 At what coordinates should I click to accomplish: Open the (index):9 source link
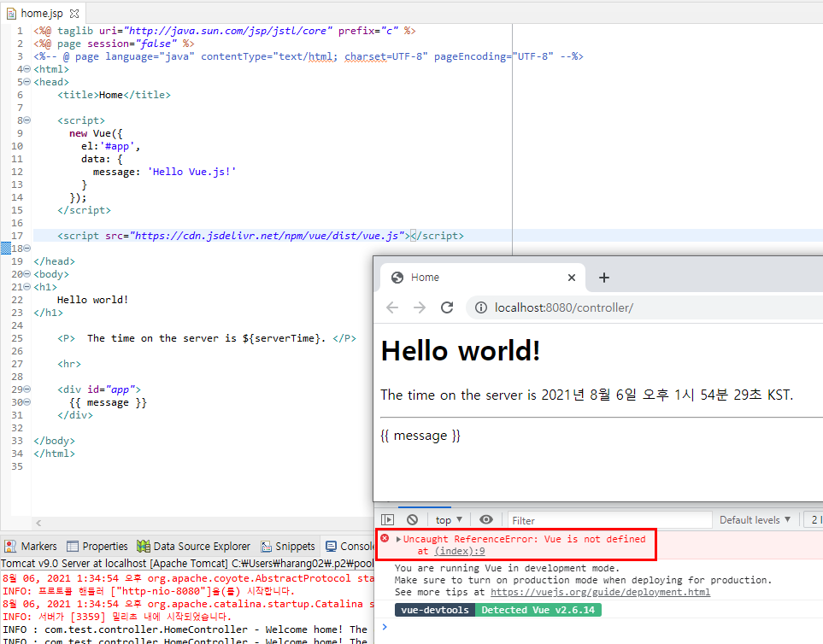(460, 551)
